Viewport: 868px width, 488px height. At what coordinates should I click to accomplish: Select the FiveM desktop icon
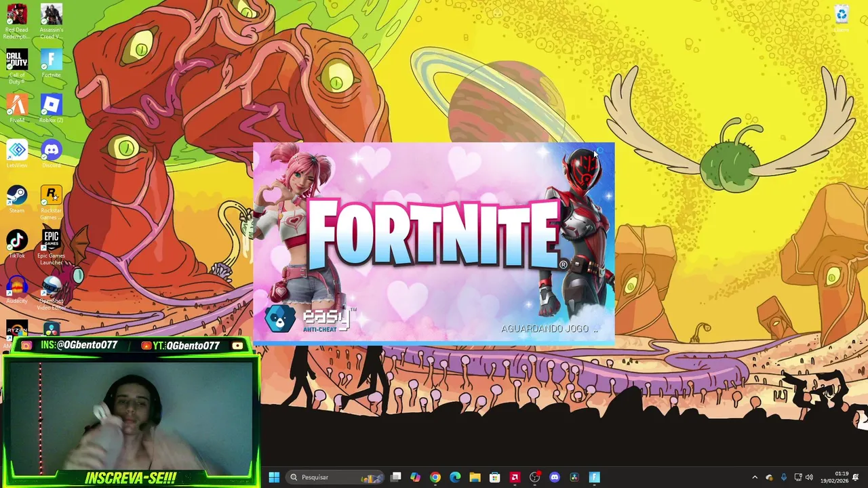point(17,108)
